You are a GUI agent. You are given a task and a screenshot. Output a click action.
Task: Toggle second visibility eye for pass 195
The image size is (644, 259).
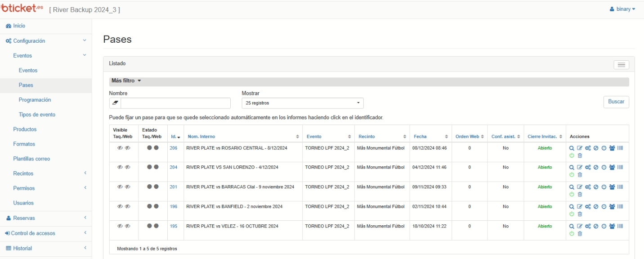(x=128, y=226)
